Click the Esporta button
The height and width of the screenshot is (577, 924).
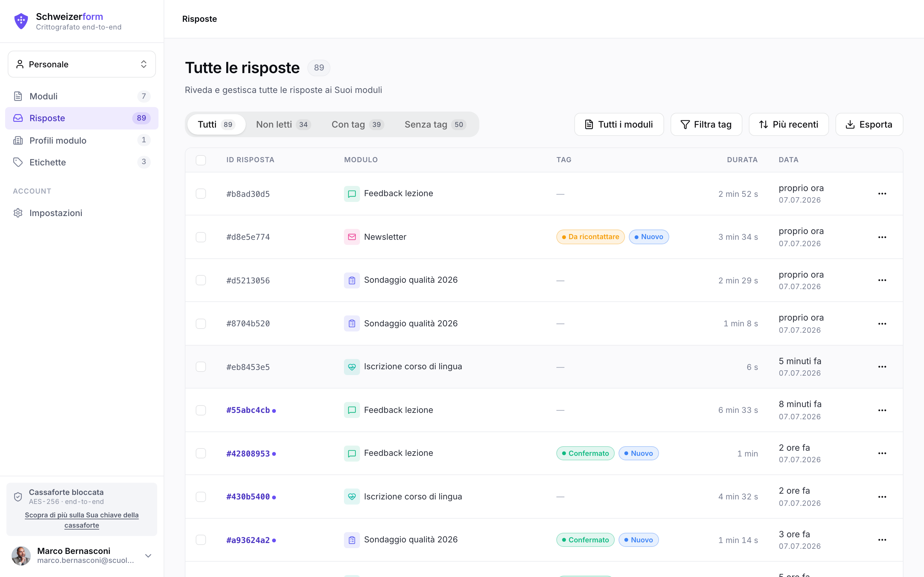point(869,124)
